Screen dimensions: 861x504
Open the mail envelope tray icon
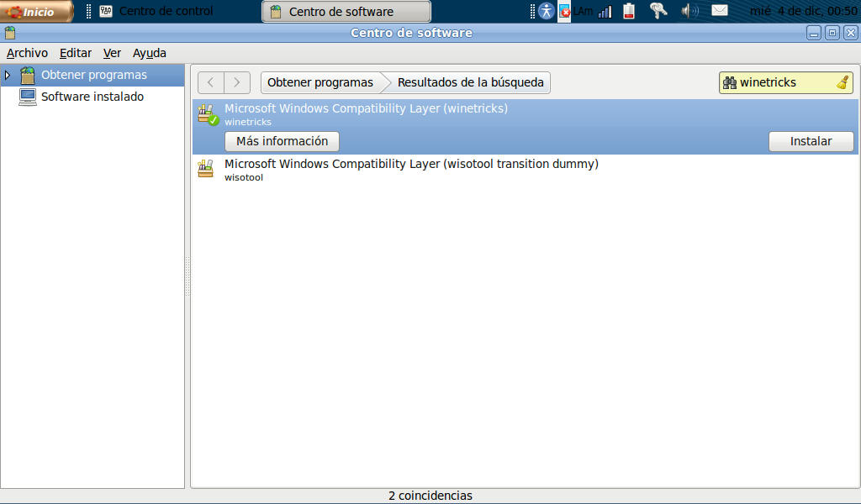[x=720, y=10]
